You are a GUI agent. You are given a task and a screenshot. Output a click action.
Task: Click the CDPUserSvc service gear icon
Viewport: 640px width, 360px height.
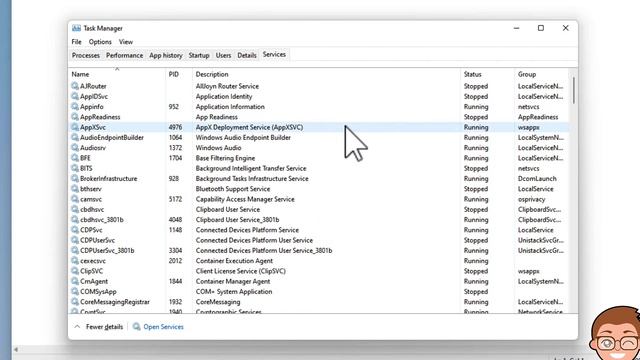(75, 240)
